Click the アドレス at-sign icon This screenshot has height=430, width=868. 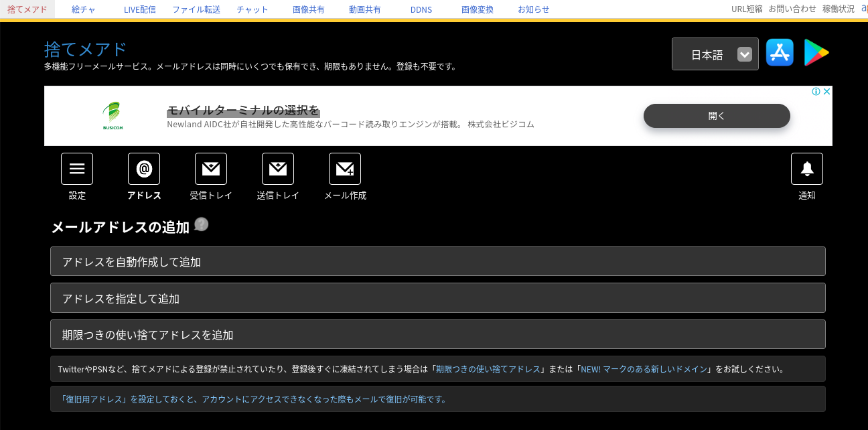click(x=144, y=169)
